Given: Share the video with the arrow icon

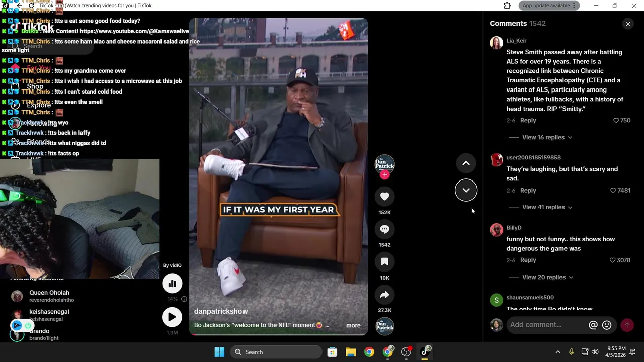Looking at the screenshot, I should (384, 295).
